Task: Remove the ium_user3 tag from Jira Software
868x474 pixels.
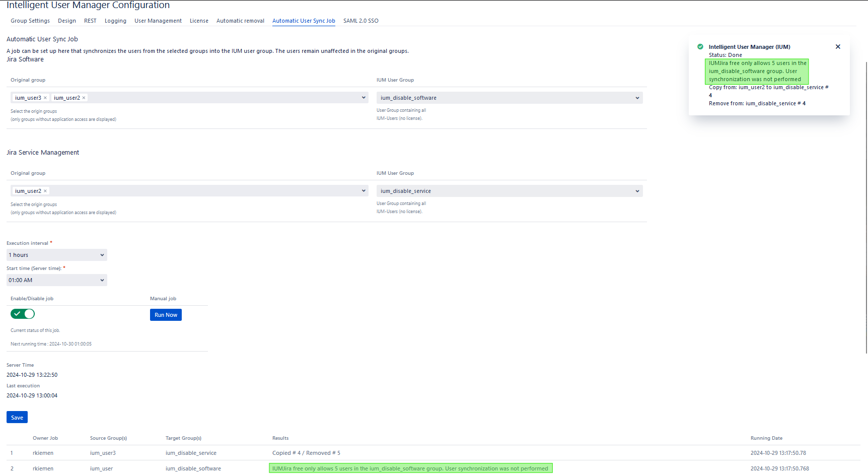Action: click(45, 98)
